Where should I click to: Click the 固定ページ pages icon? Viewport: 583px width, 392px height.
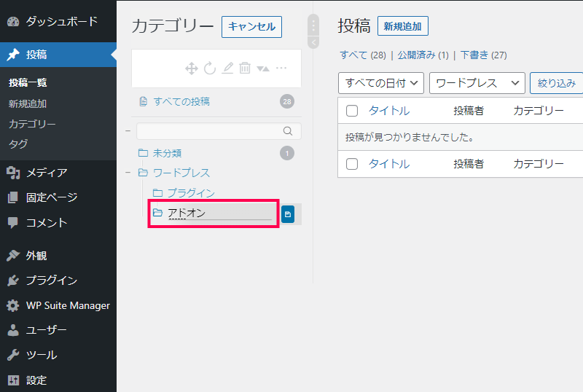(x=12, y=197)
